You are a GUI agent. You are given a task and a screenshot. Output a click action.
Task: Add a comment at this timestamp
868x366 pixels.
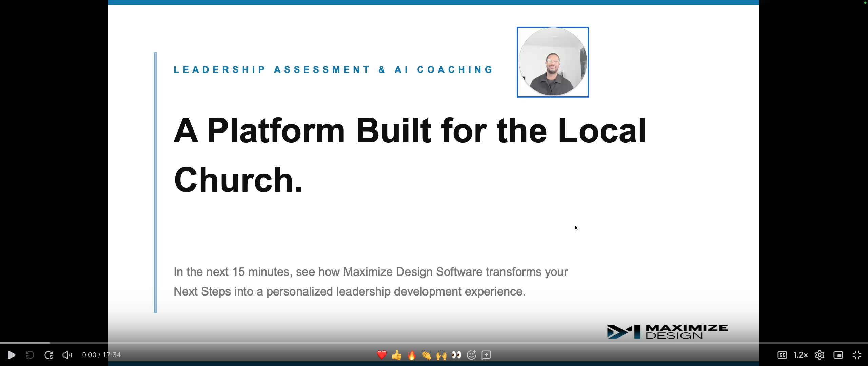point(486,355)
